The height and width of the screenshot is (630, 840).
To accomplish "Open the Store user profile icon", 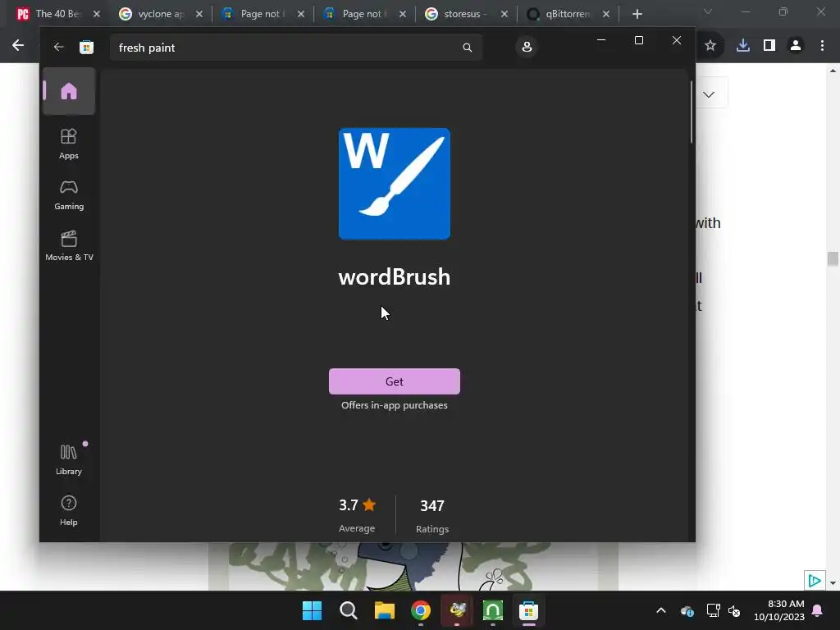I will click(x=527, y=47).
